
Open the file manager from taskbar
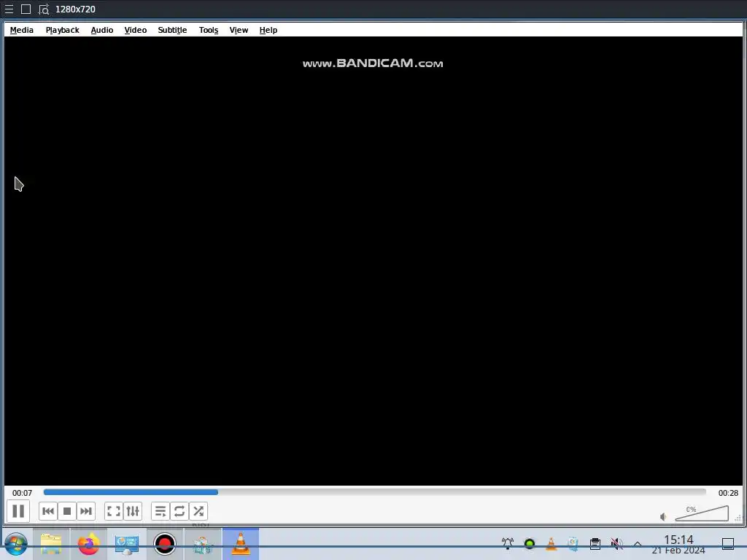click(51, 544)
